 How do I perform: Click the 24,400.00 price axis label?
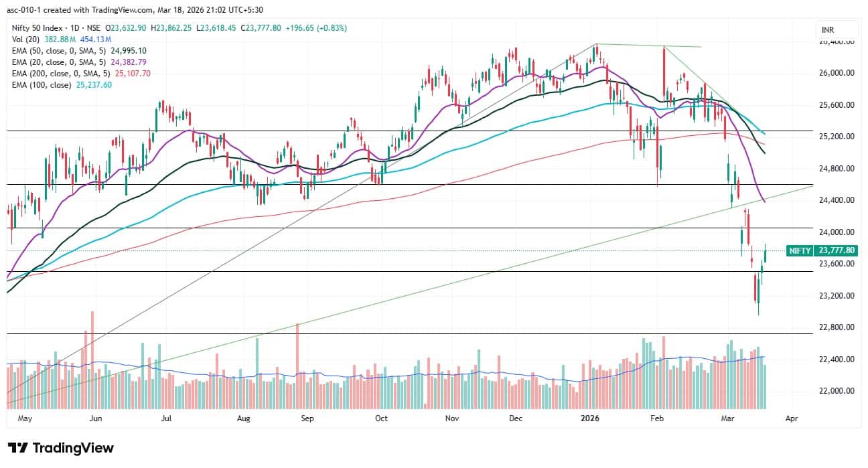(836, 200)
